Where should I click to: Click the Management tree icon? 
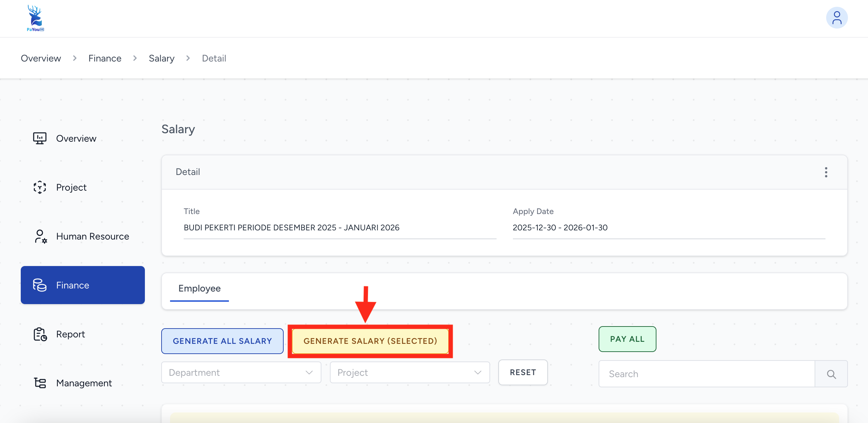pos(40,383)
